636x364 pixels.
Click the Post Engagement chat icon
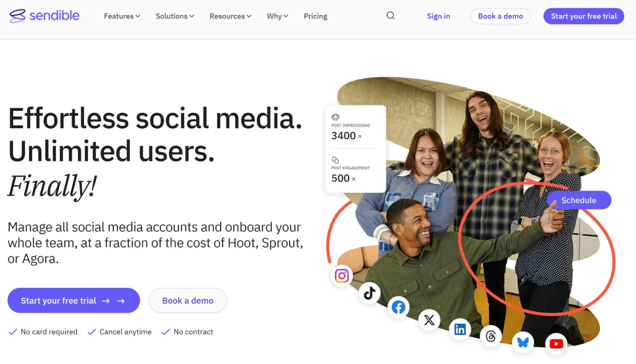click(x=335, y=160)
